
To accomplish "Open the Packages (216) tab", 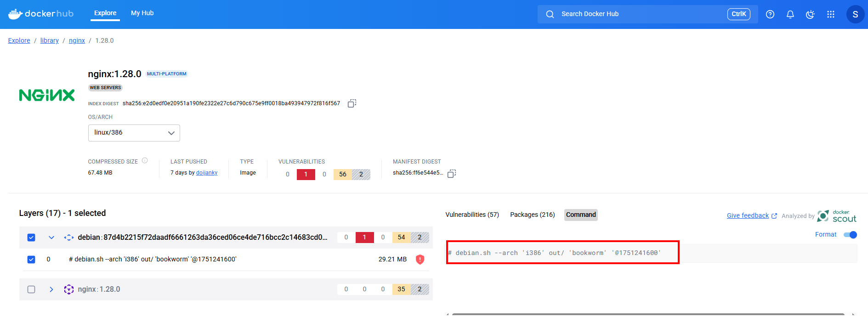I will pyautogui.click(x=533, y=215).
